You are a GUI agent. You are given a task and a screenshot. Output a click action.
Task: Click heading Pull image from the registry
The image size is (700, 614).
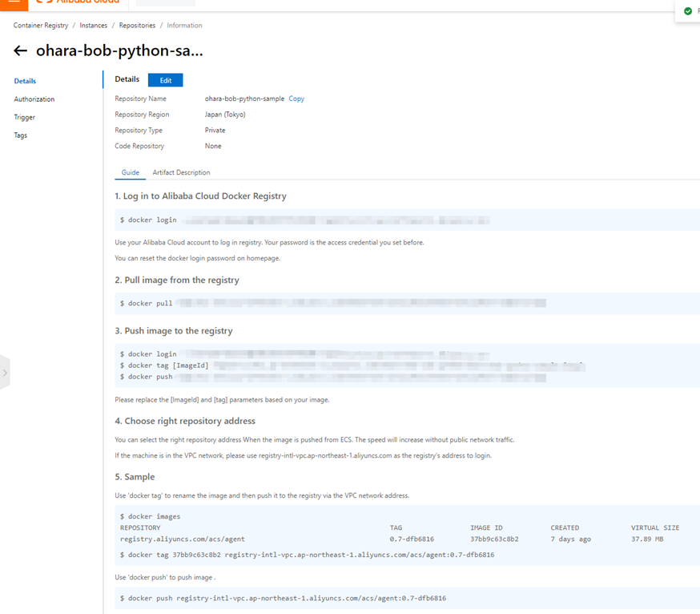click(x=177, y=281)
